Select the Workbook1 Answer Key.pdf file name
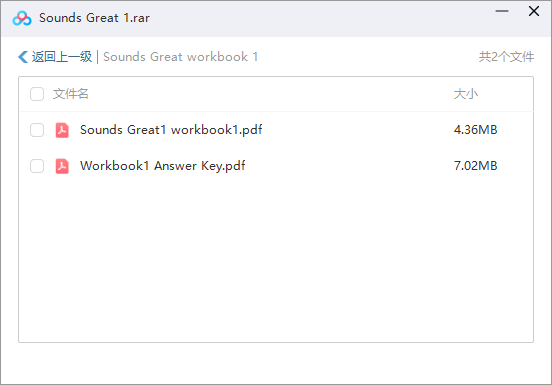The width and height of the screenshot is (552, 385). (163, 166)
